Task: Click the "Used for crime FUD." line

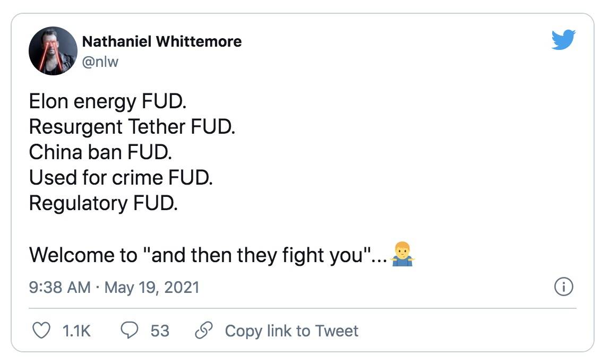Action: click(121, 178)
